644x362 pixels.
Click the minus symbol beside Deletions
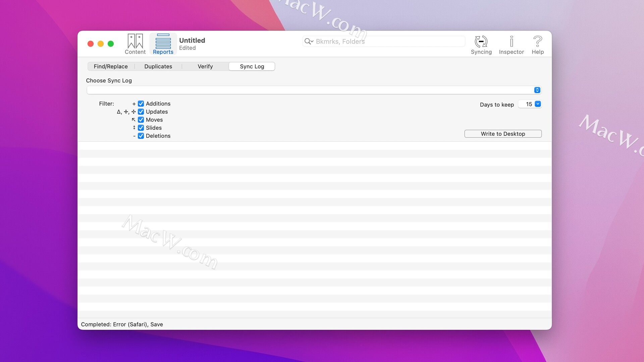134,136
